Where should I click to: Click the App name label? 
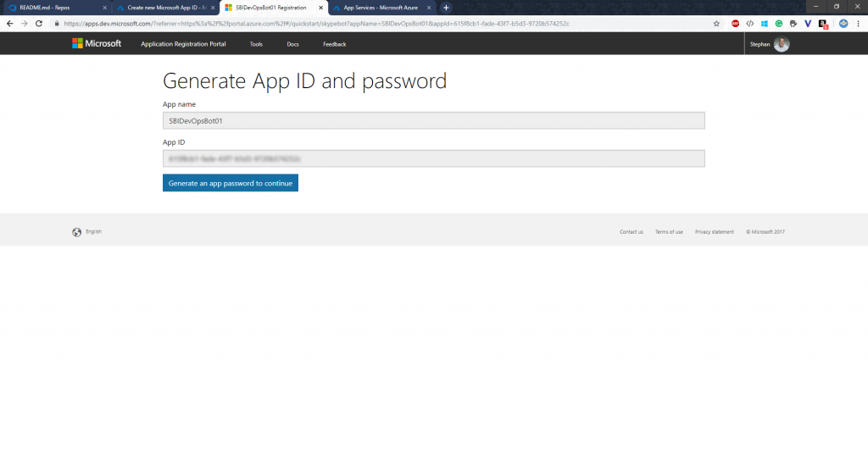pos(179,104)
